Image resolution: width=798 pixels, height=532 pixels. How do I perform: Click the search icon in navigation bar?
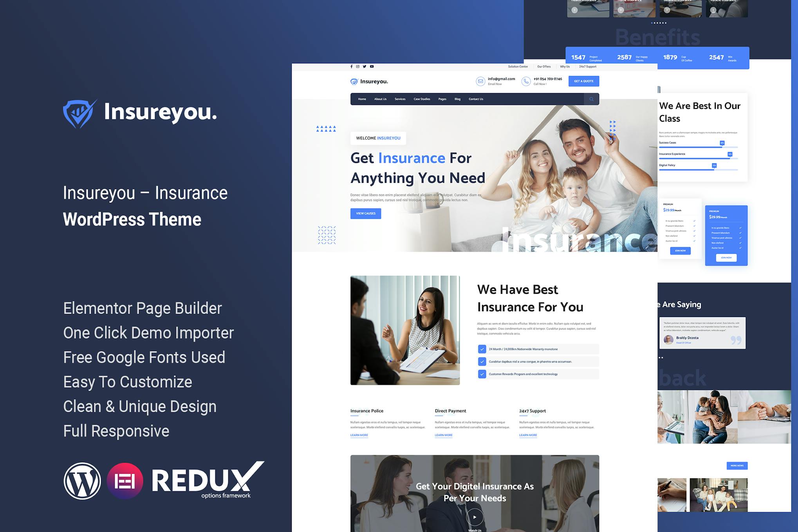coord(591,99)
